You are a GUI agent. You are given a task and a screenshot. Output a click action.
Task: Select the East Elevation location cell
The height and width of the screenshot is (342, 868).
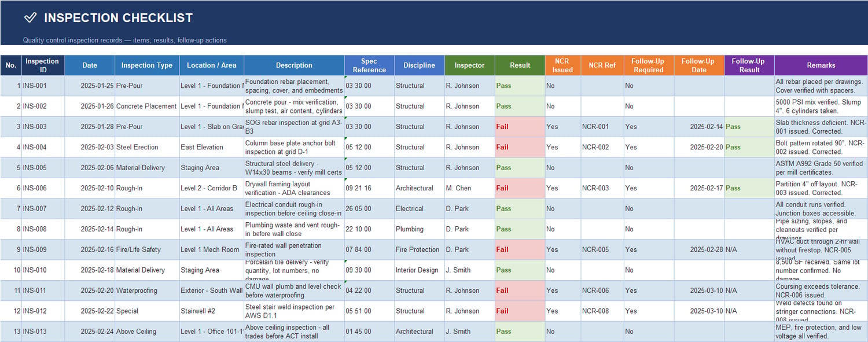(x=212, y=147)
